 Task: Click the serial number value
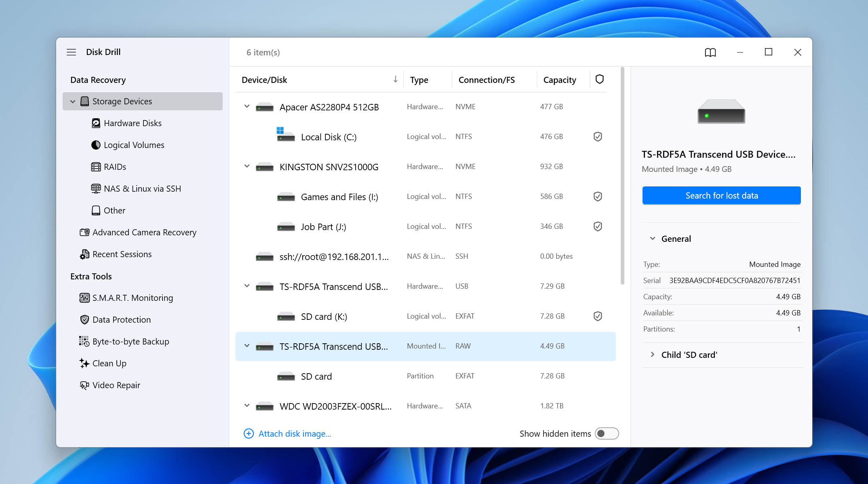(x=735, y=280)
